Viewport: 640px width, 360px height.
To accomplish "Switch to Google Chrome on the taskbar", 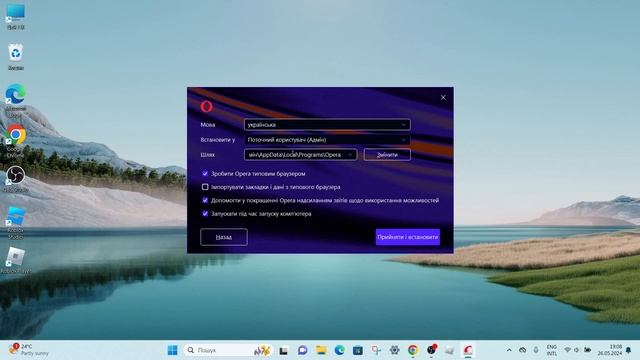I will point(413,350).
